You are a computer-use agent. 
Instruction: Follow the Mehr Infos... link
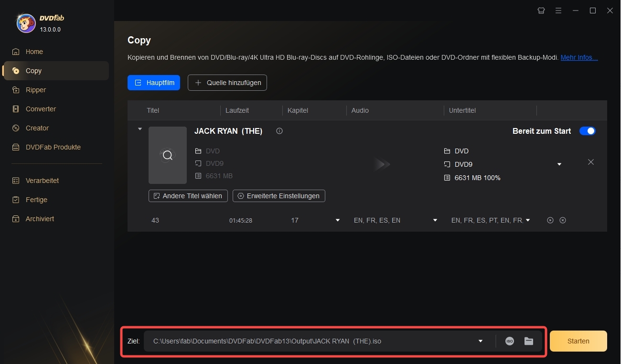click(579, 57)
